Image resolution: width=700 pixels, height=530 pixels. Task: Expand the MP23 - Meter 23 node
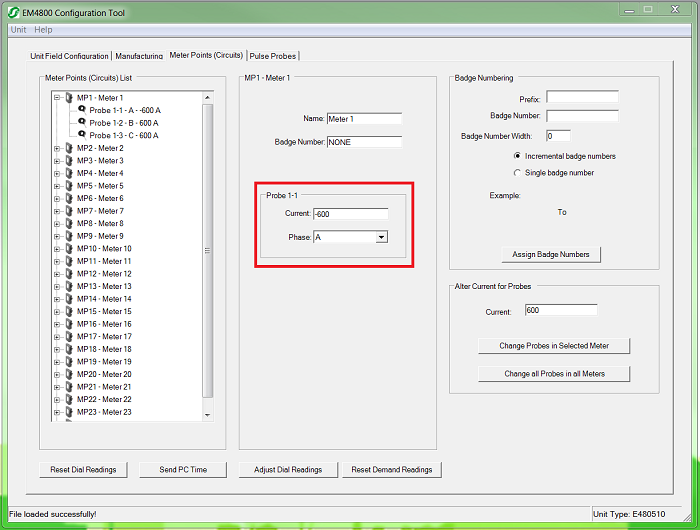click(57, 412)
